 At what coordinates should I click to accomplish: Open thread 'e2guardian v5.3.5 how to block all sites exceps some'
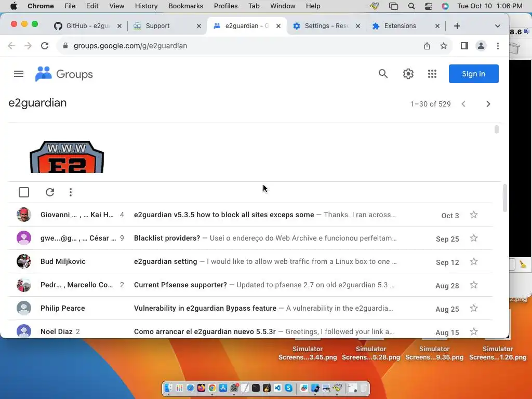pos(224,215)
